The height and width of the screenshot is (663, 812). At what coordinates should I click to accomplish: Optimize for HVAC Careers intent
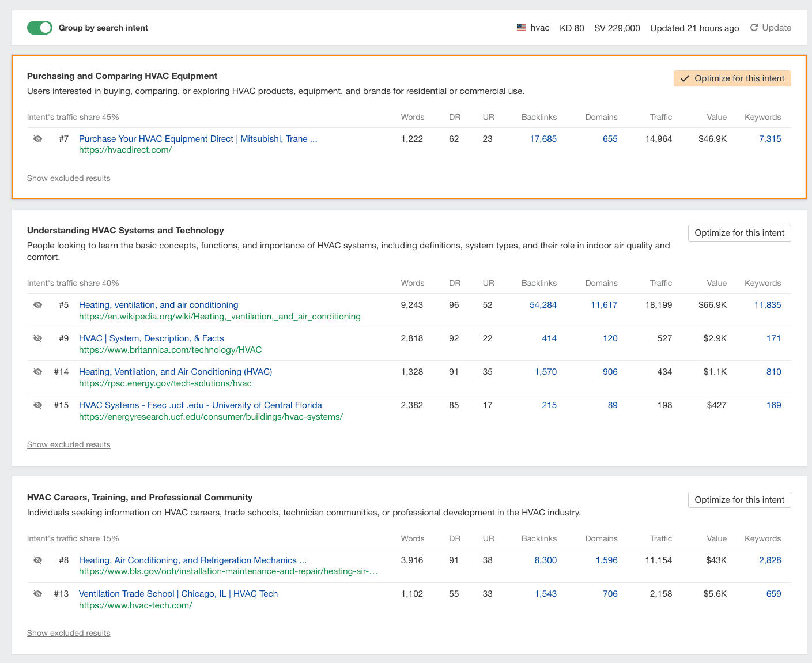(739, 500)
